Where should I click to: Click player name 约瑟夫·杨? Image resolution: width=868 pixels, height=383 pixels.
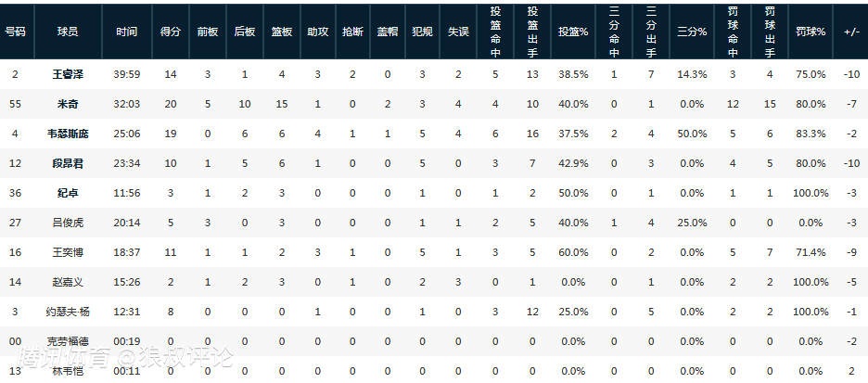[x=68, y=312]
